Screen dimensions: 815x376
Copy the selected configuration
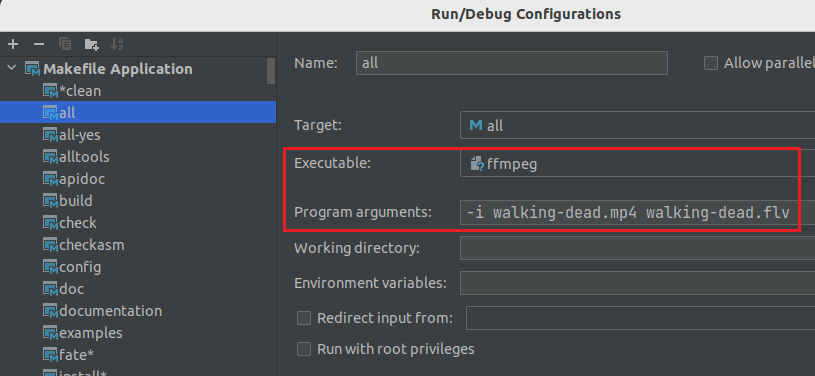point(65,44)
